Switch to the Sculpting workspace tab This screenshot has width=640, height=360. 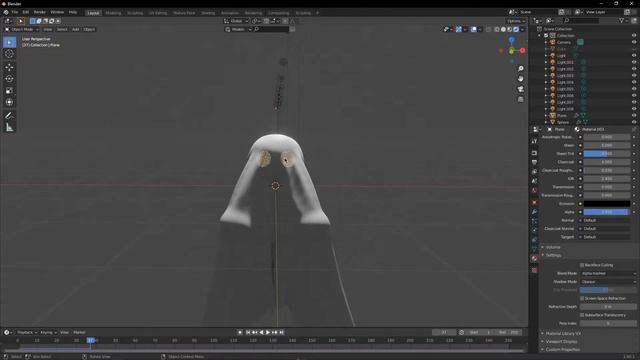tap(135, 13)
